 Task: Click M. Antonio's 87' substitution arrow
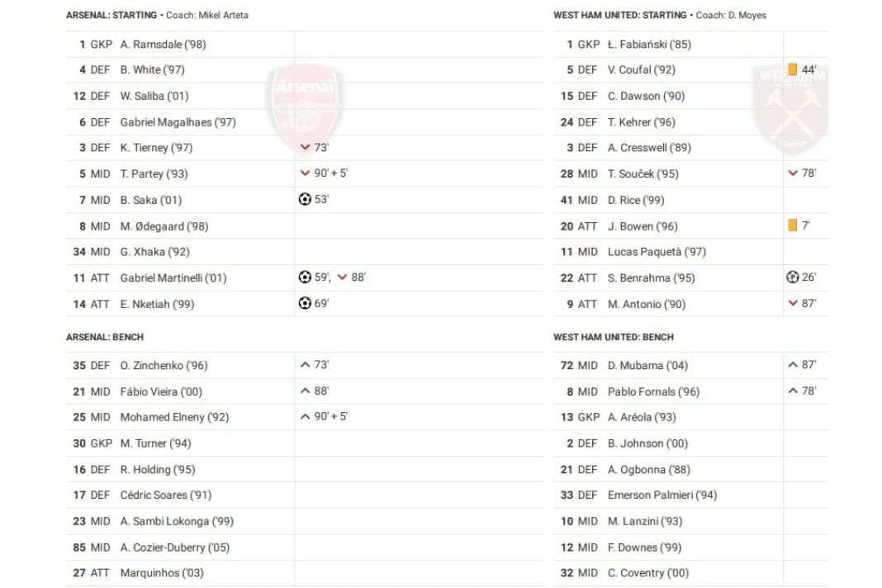[x=793, y=304]
